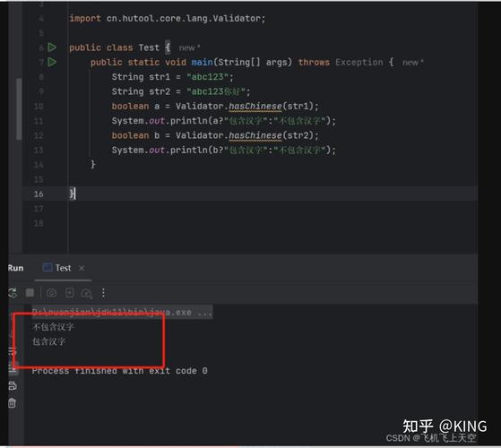This screenshot has width=501, height=448.
Task: Click the String str2 declaration line
Action: coord(181,91)
